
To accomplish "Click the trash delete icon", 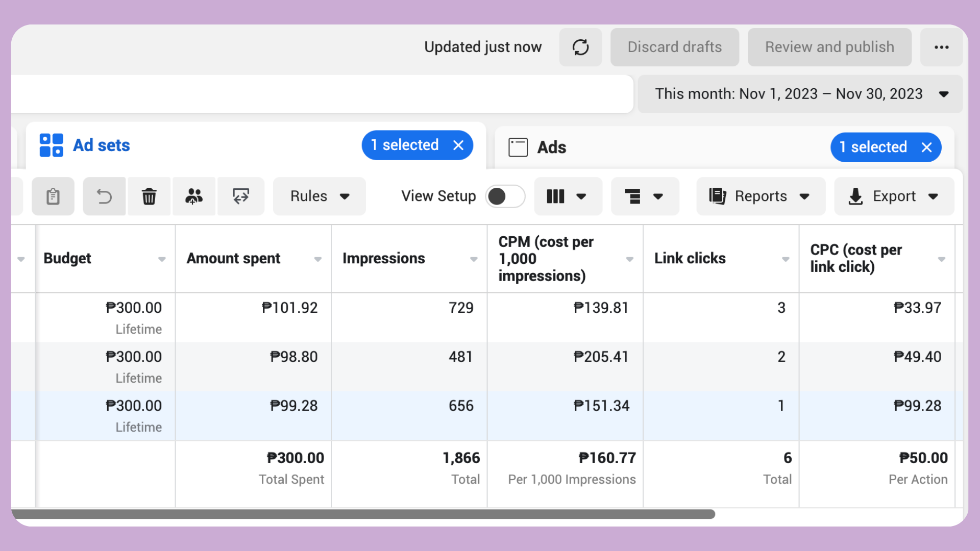I will click(x=149, y=196).
